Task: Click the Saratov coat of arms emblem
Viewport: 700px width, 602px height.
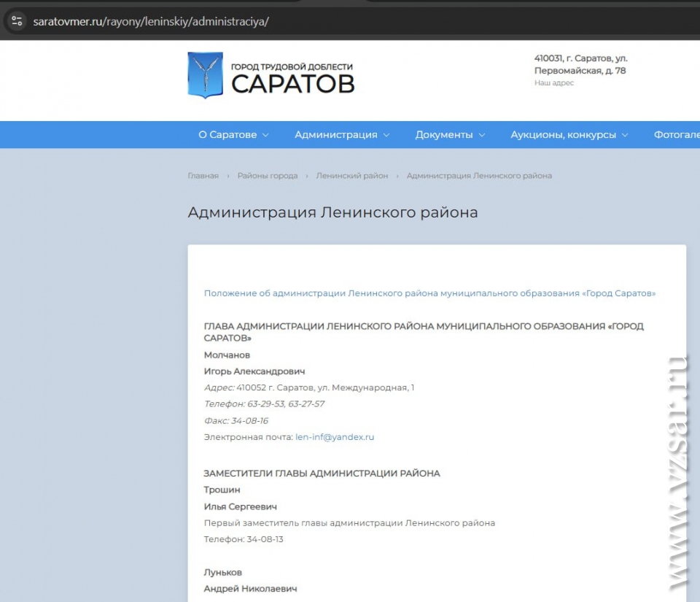Action: tap(205, 74)
